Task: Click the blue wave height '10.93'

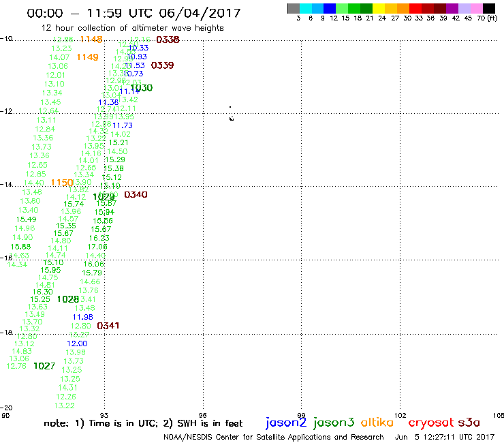Action: pos(137,57)
